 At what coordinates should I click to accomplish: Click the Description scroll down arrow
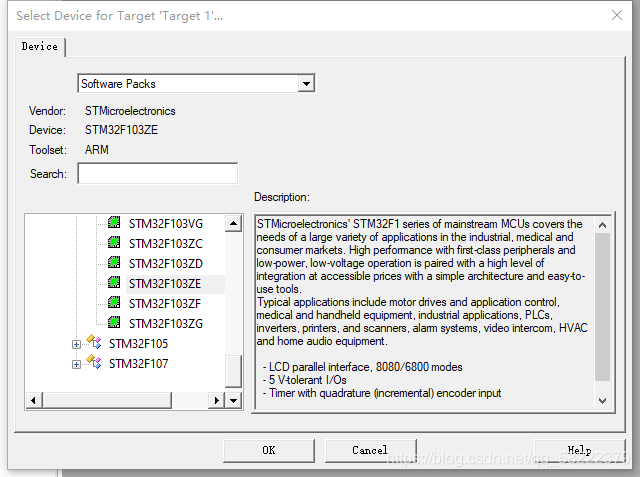pyautogui.click(x=602, y=401)
